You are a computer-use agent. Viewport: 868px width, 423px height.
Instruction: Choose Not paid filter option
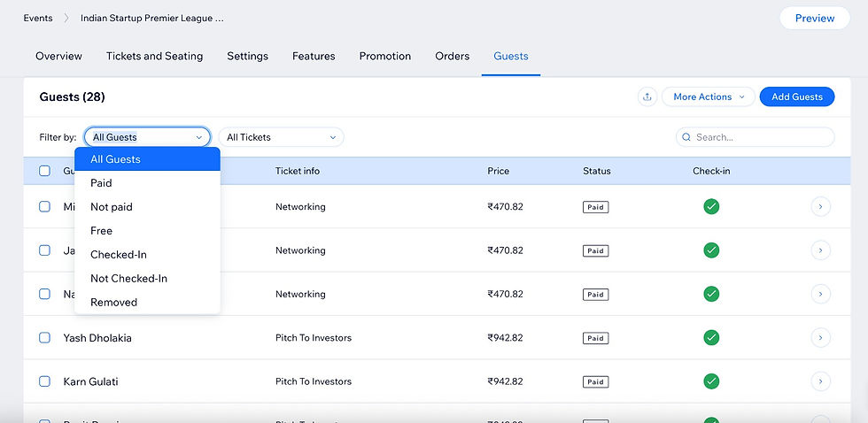point(147,207)
